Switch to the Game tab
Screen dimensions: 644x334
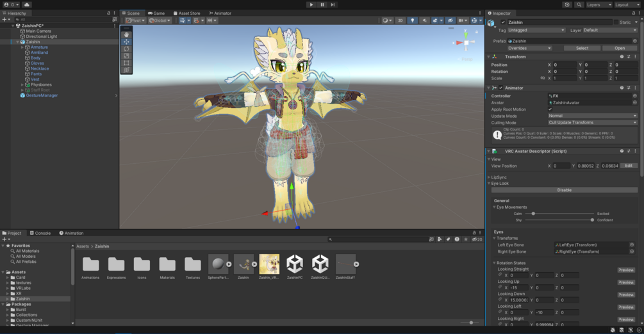click(x=156, y=13)
